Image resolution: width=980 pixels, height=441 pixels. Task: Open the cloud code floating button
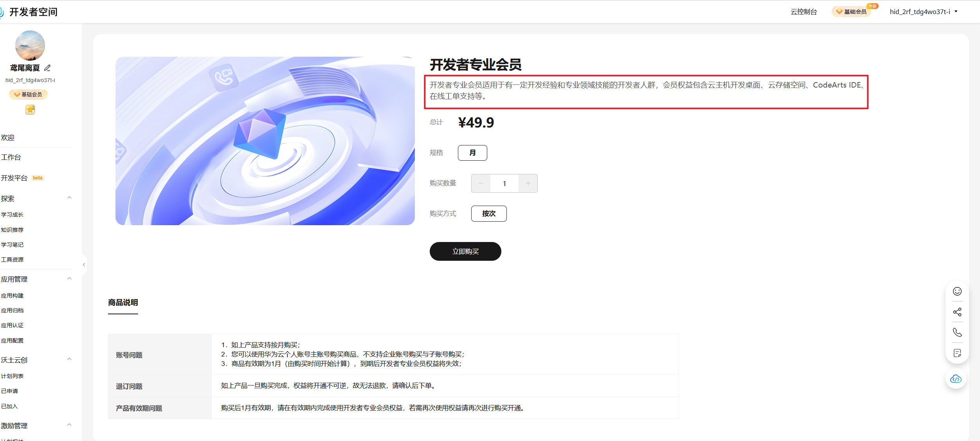pos(956,379)
